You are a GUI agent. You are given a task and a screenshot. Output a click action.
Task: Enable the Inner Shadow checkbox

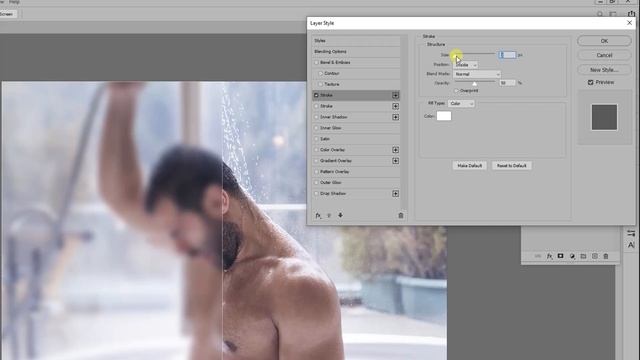316,117
